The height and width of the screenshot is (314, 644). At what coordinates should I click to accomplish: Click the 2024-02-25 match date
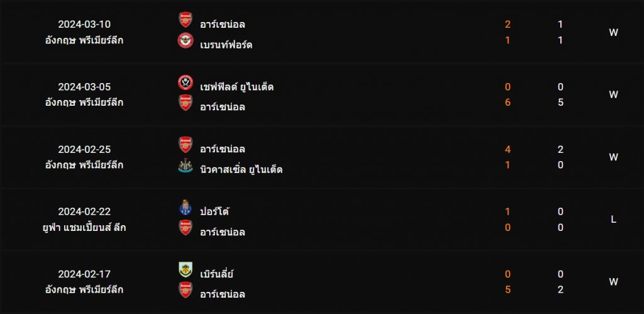[x=84, y=149]
